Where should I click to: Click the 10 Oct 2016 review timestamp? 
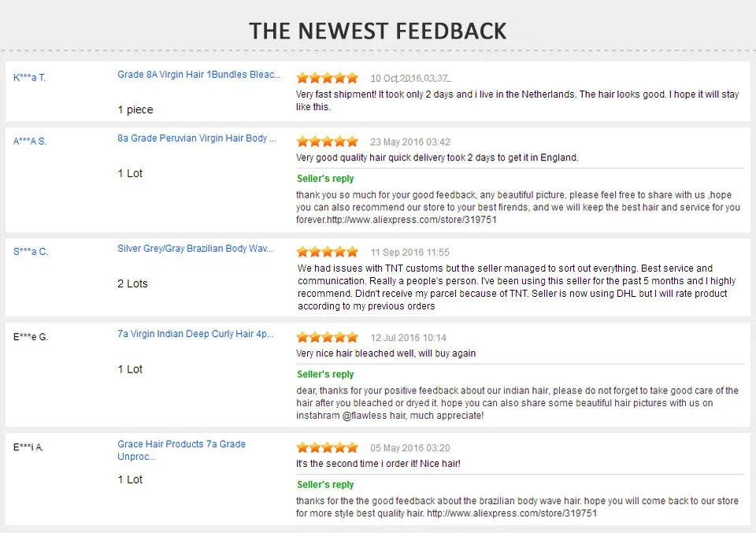410,78
